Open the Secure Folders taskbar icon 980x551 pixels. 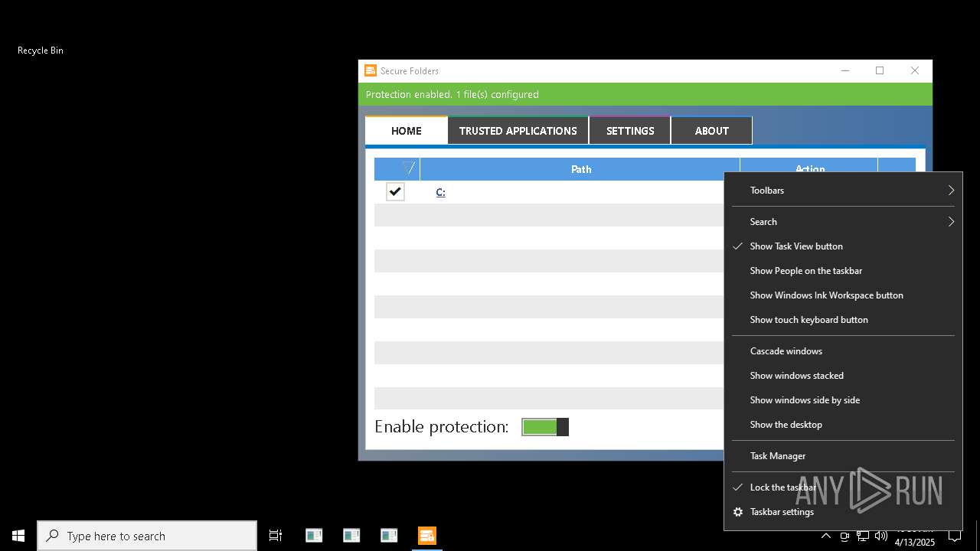[427, 536]
